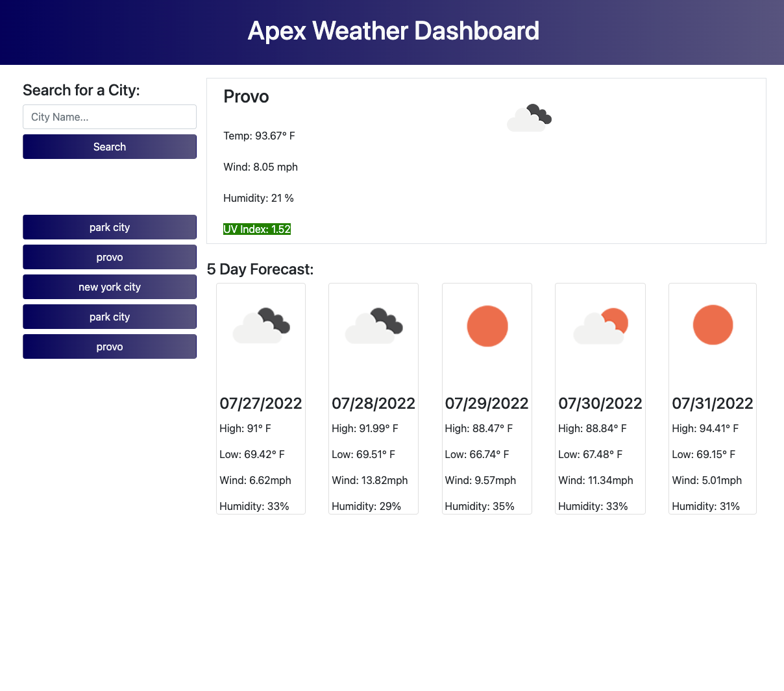Click the dark cloud icon beside Provo's current conditions

529,117
